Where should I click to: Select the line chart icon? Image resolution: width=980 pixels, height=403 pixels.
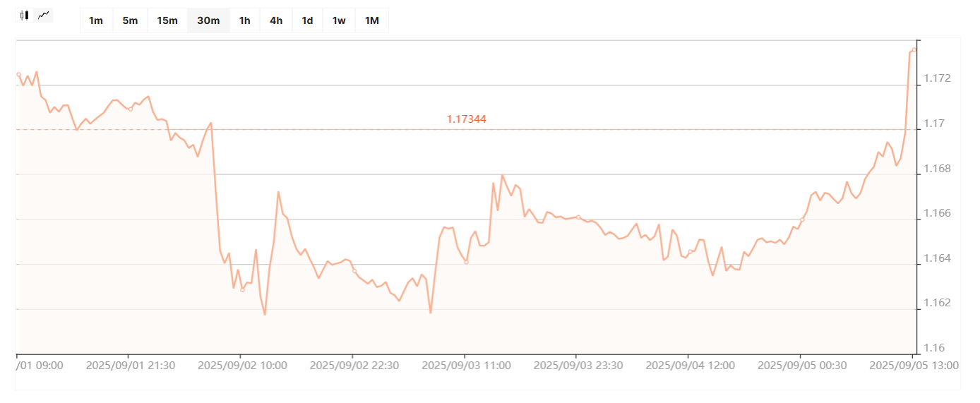point(44,15)
